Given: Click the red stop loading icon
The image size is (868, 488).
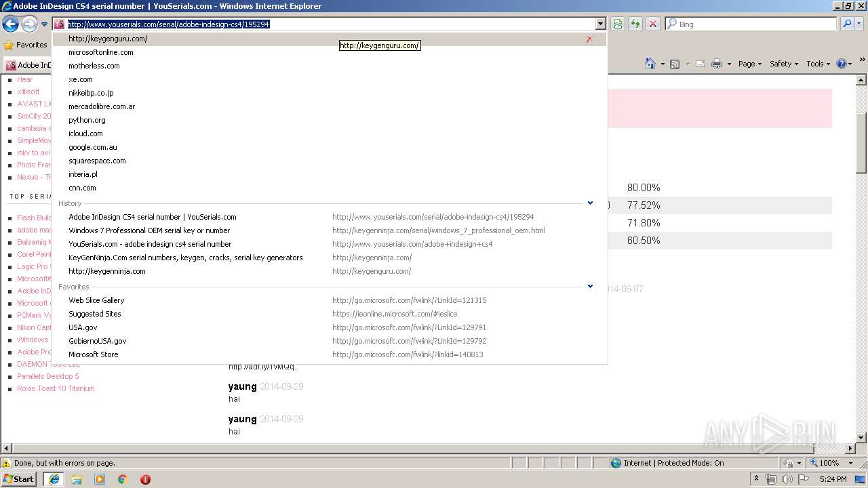Looking at the screenshot, I should [x=652, y=24].
